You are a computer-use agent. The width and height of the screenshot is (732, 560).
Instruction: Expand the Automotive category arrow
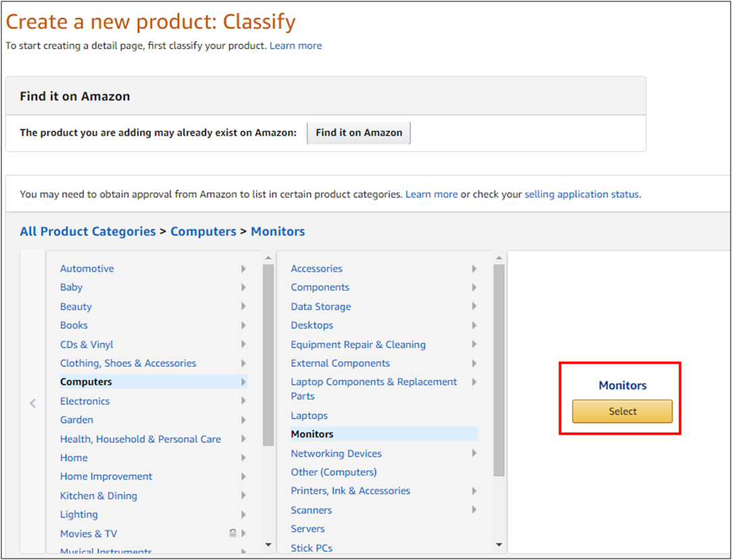[243, 269]
